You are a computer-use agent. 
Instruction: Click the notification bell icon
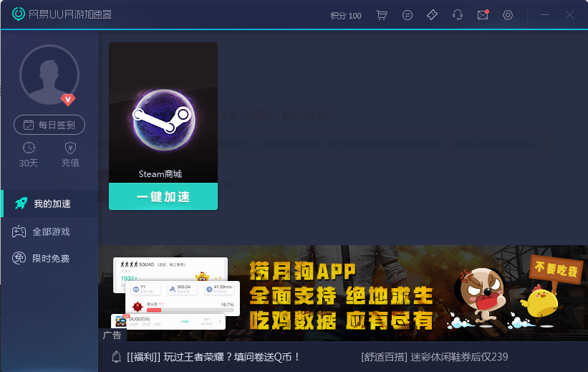(116, 357)
